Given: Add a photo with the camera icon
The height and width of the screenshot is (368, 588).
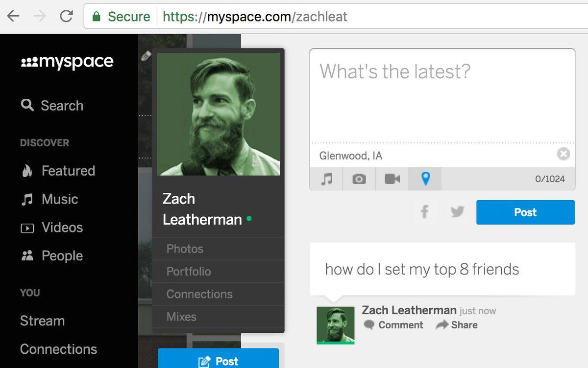Looking at the screenshot, I should (x=359, y=179).
